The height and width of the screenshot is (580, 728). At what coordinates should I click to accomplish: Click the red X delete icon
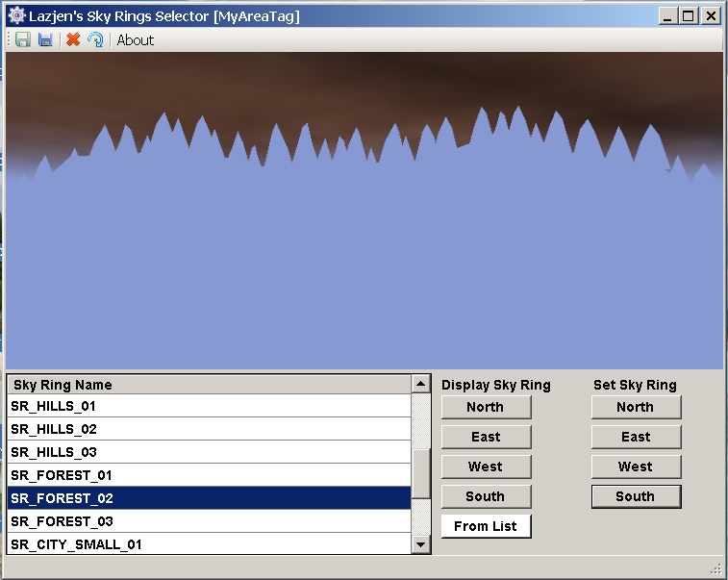pos(73,39)
